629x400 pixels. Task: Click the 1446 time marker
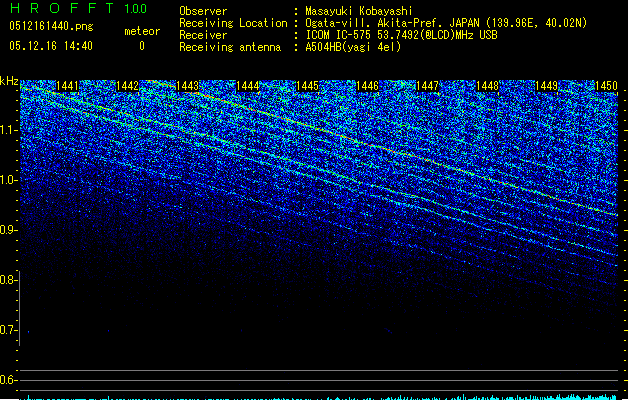(x=367, y=86)
